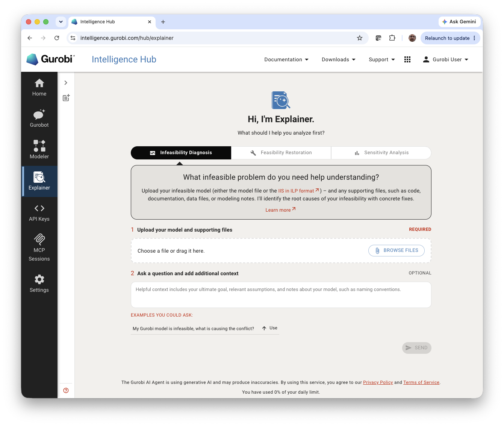The image size is (504, 426).
Task: Click the question and context text field
Action: [281, 295]
